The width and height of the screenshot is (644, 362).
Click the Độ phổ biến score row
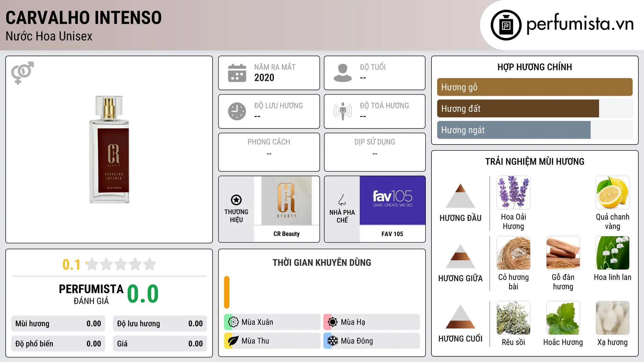[x=58, y=344]
